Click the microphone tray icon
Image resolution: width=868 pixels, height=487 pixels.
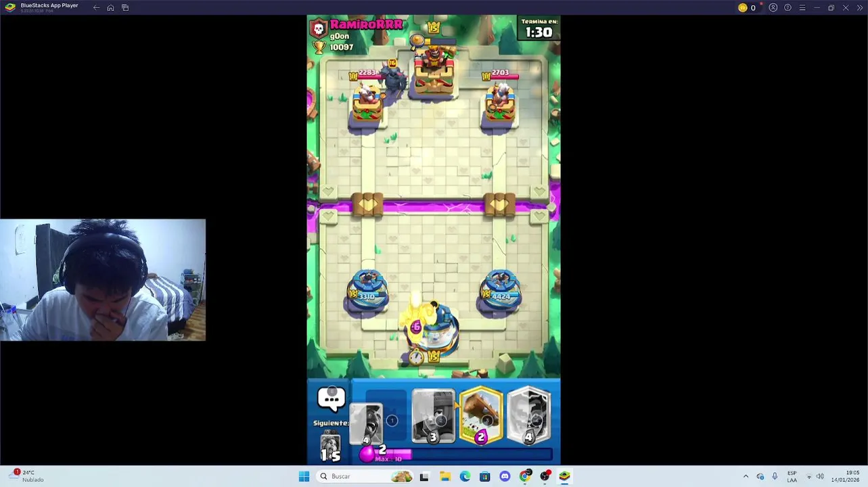pyautogui.click(x=775, y=476)
